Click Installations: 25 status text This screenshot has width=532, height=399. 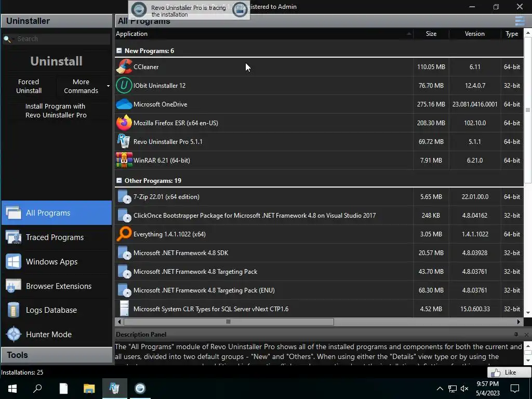(22, 372)
